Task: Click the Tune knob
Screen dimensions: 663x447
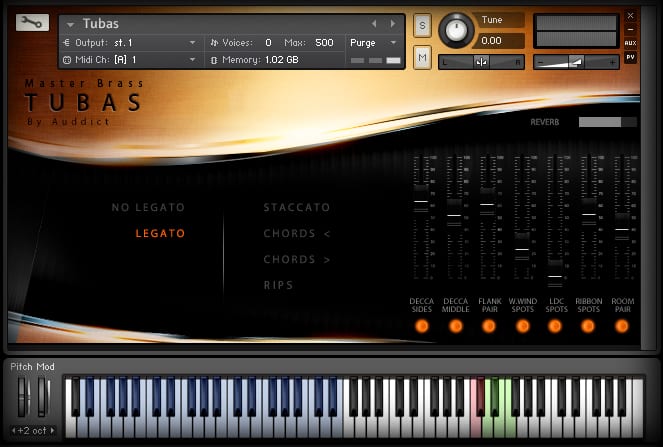Action: point(458,29)
